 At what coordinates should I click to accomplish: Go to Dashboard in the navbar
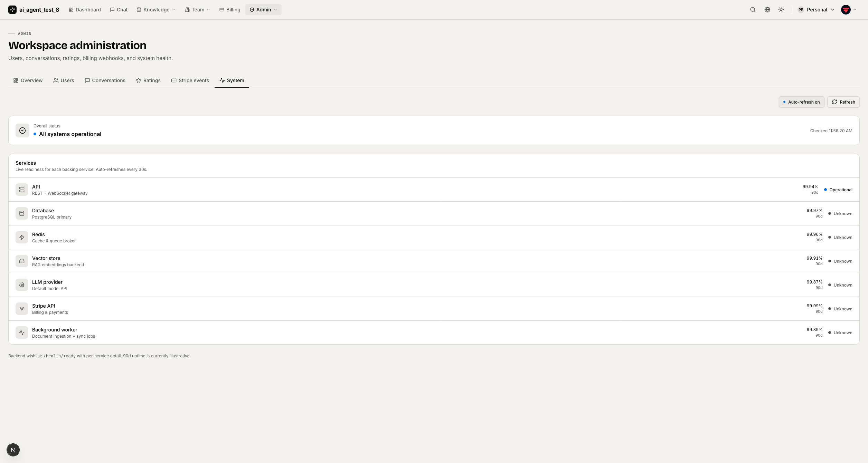(x=85, y=10)
